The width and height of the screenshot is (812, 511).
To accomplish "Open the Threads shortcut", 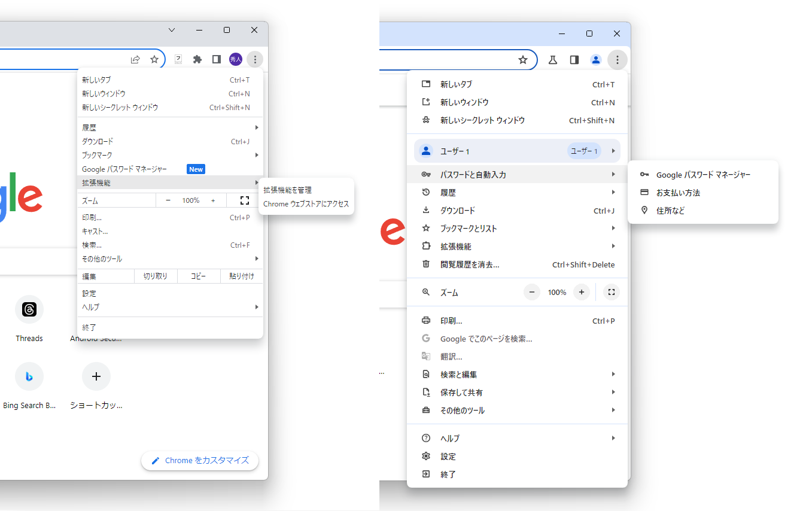I will (x=29, y=309).
